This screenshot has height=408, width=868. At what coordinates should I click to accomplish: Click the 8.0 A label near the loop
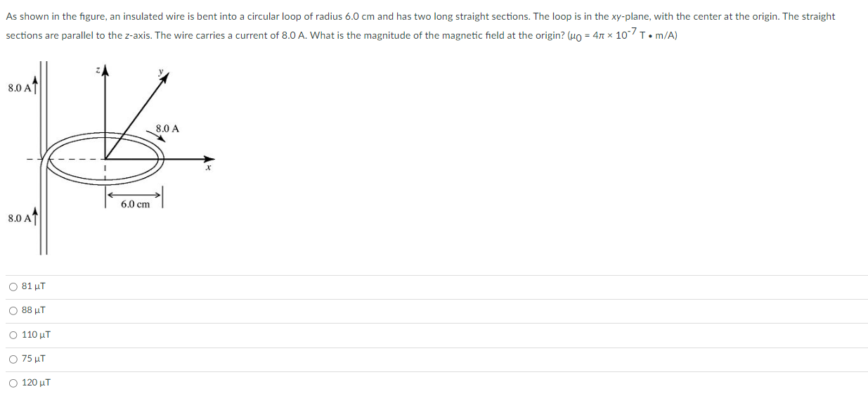coord(167,129)
